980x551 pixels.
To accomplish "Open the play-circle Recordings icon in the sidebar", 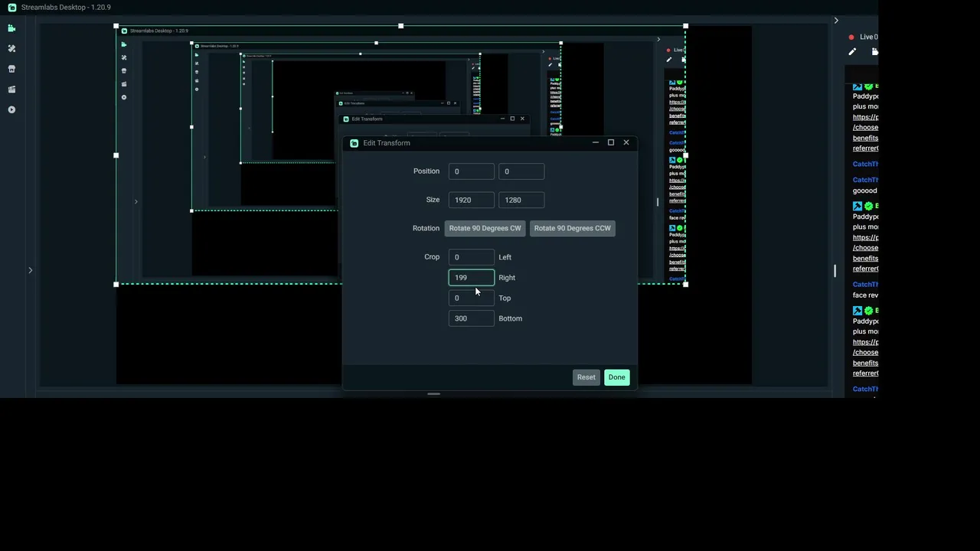I will pyautogui.click(x=11, y=109).
